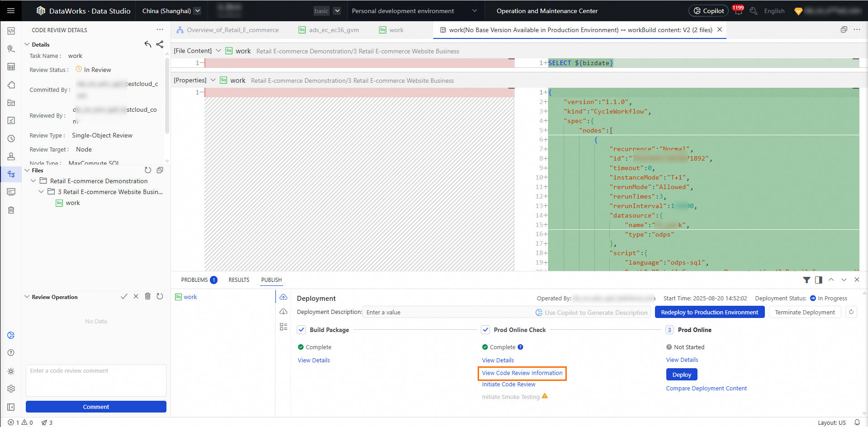The width and height of the screenshot is (868, 427).
Task: Expand the Personal development environment dropdown
Action: pos(474,11)
